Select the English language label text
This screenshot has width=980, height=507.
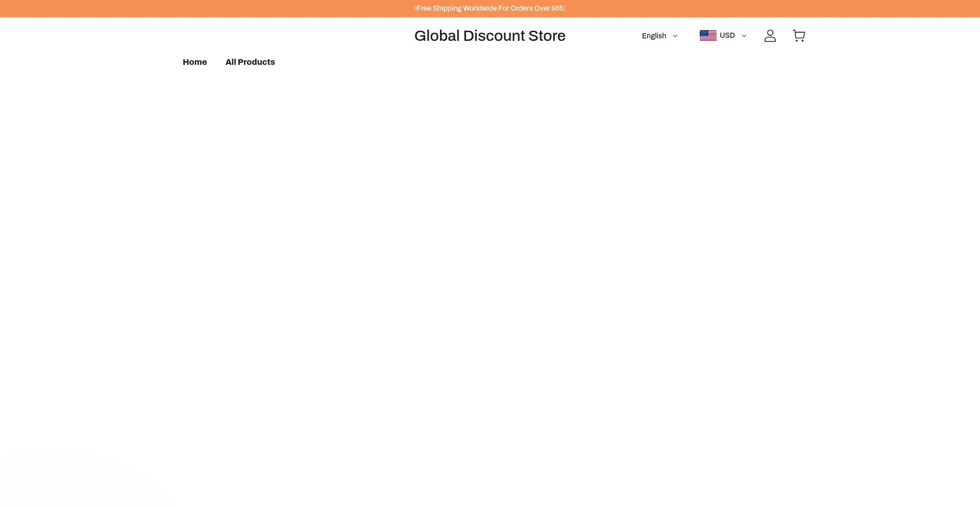pyautogui.click(x=654, y=36)
